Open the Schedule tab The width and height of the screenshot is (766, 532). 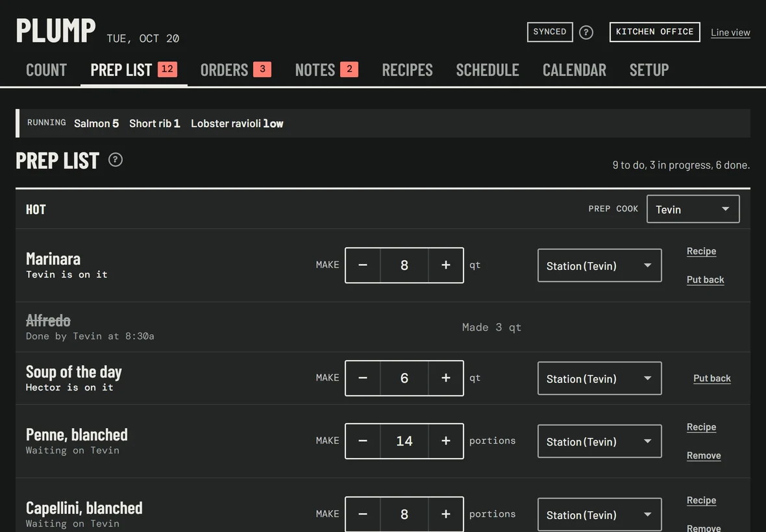tap(488, 70)
